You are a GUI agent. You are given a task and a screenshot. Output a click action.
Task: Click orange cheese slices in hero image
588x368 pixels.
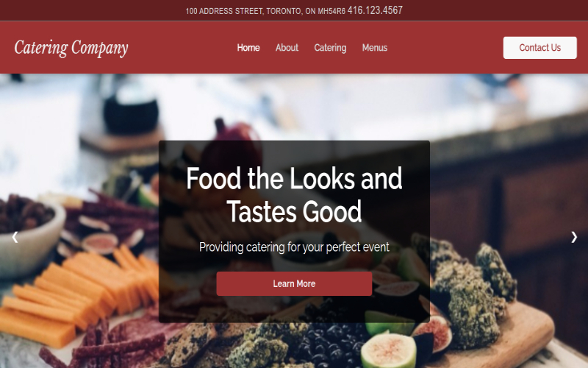click(75, 293)
